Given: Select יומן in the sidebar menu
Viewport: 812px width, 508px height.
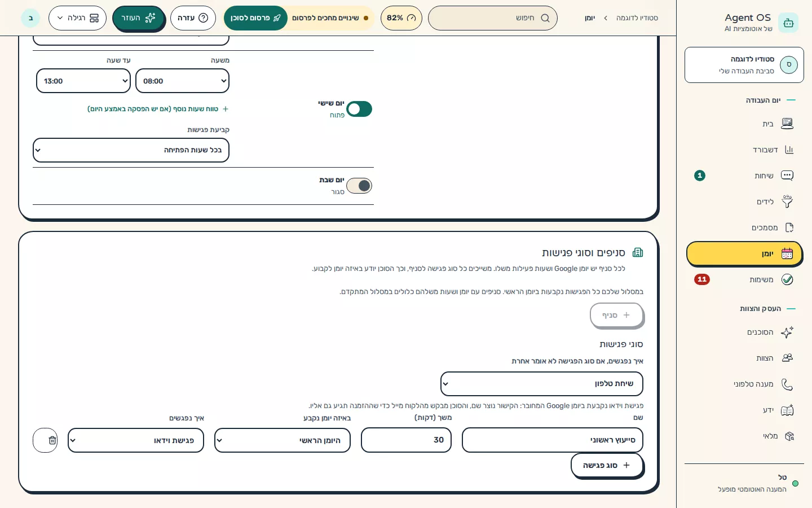Looking at the screenshot, I should [x=744, y=254].
